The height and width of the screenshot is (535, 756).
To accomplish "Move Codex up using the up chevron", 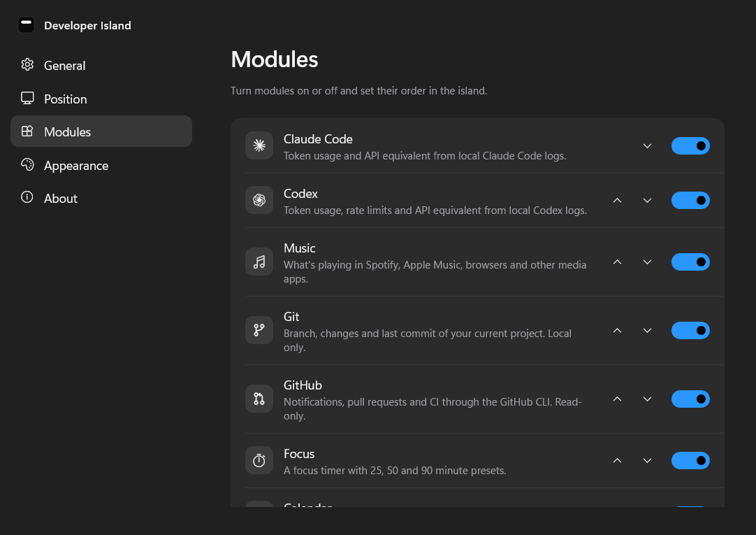I will click(617, 200).
